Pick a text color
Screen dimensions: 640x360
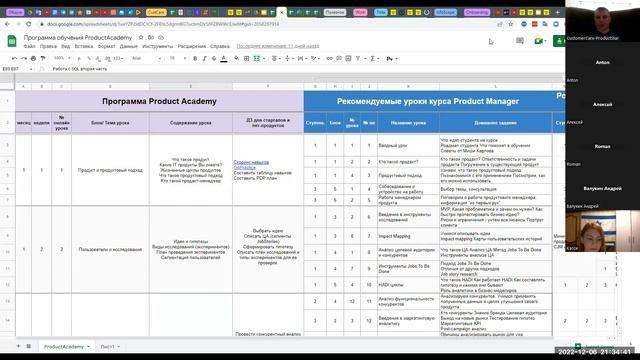pos(224,58)
